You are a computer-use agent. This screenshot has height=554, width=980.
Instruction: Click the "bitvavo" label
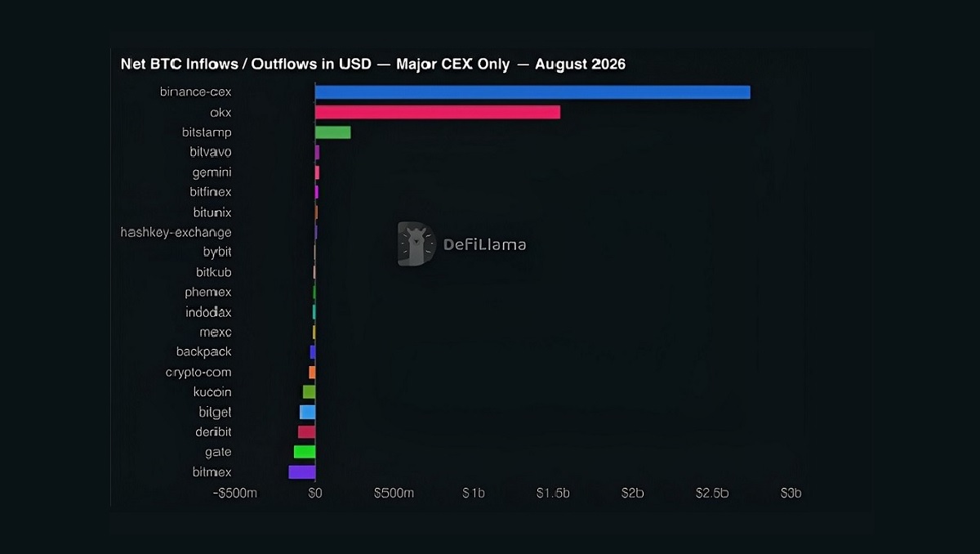coord(211,152)
